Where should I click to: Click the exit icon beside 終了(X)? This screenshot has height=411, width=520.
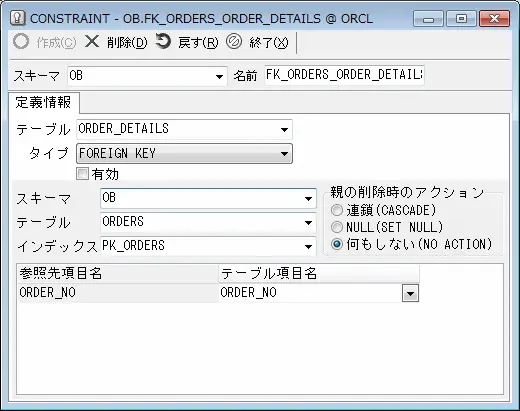tap(234, 42)
